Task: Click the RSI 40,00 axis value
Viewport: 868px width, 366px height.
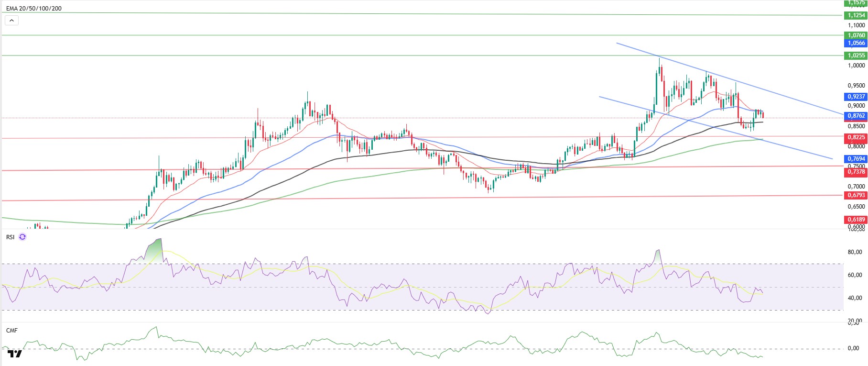Action: tap(855, 298)
